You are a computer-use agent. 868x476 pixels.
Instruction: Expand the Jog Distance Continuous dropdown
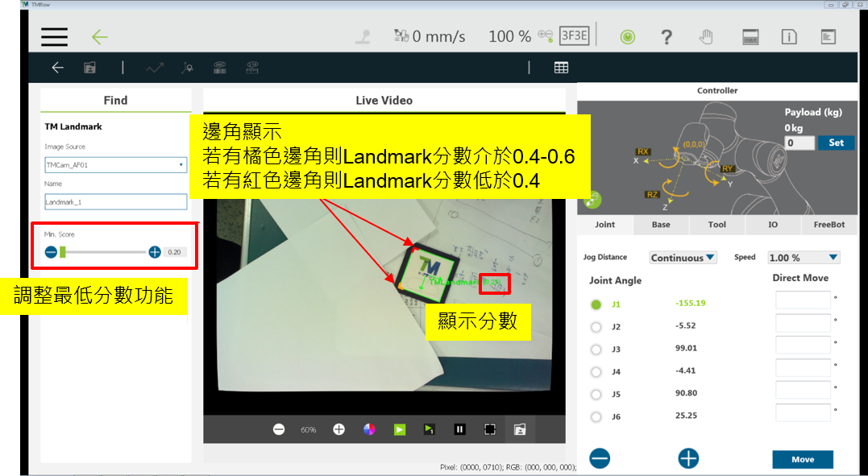click(683, 258)
